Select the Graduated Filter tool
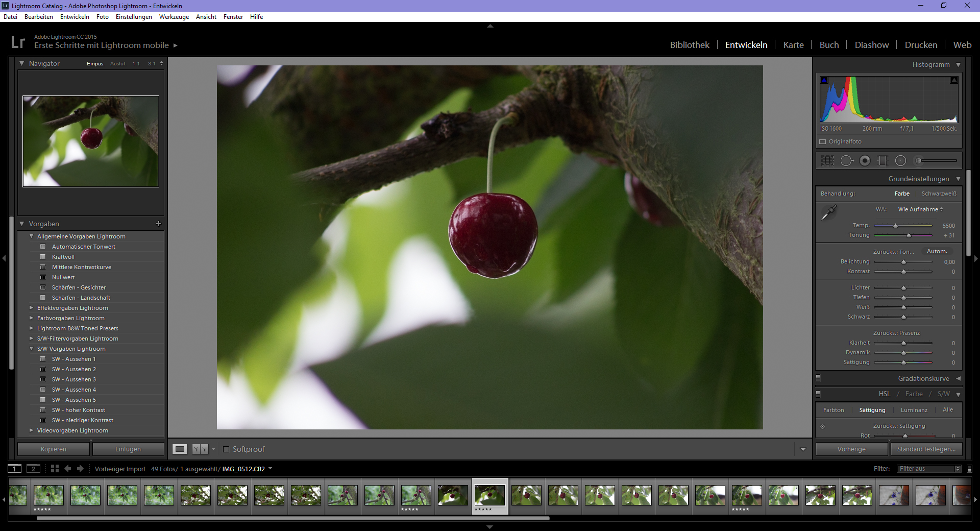 click(x=883, y=160)
